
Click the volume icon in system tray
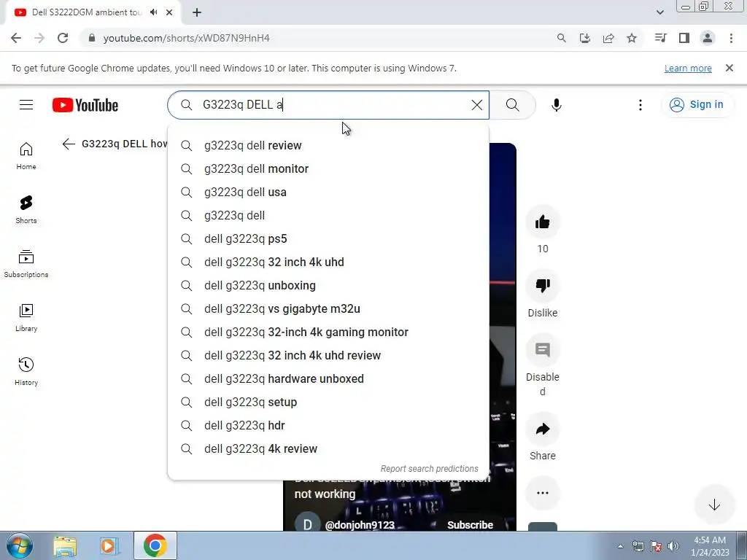pos(673,546)
